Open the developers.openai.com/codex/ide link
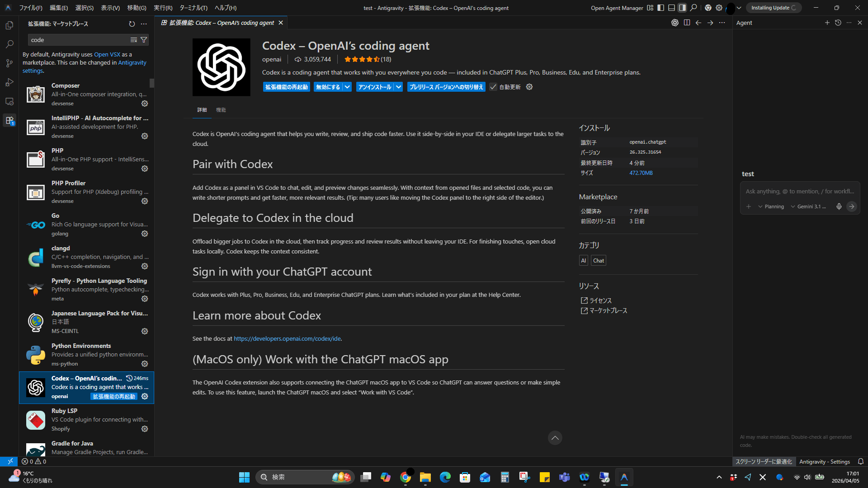Viewport: 868px width, 488px height. [287, 338]
